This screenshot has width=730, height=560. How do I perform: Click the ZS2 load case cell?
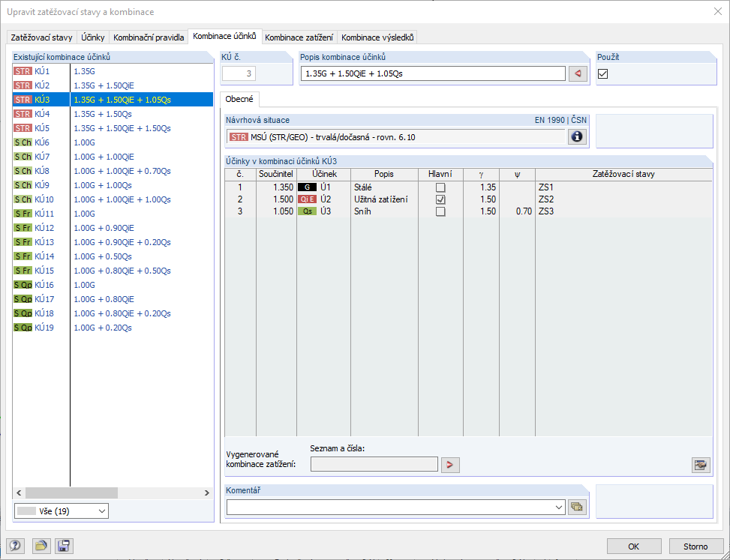tap(623, 199)
